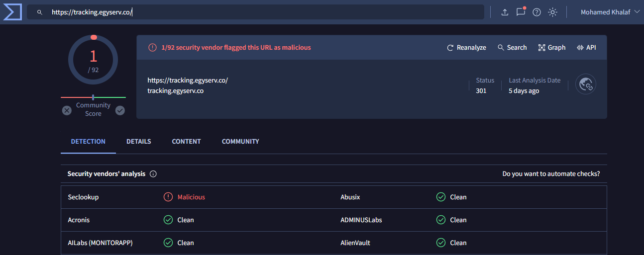
Task: Toggle the light/dark theme sun icon
Action: coord(552,12)
